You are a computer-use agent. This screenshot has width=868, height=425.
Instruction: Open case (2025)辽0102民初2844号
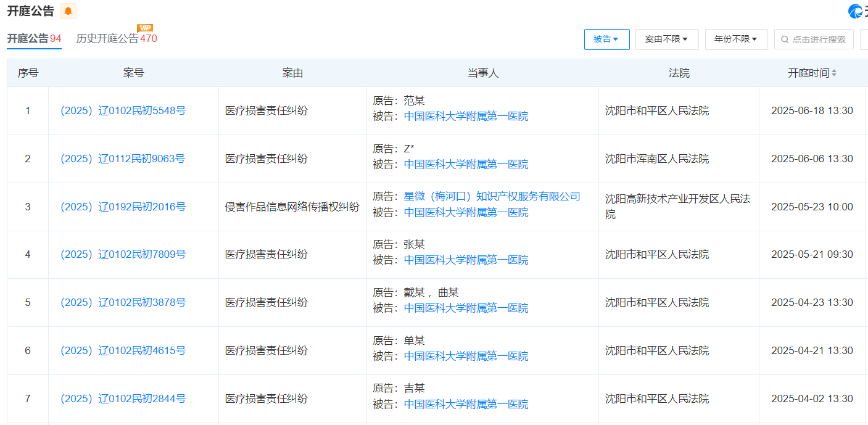123,399
